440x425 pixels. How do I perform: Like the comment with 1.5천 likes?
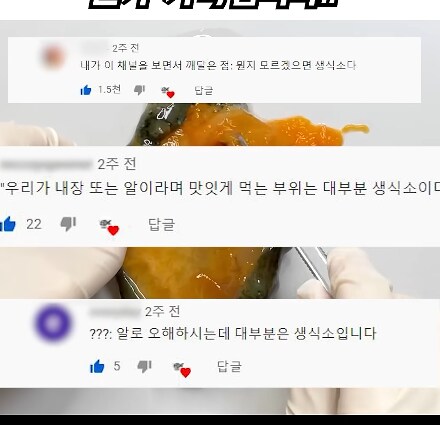click(86, 90)
